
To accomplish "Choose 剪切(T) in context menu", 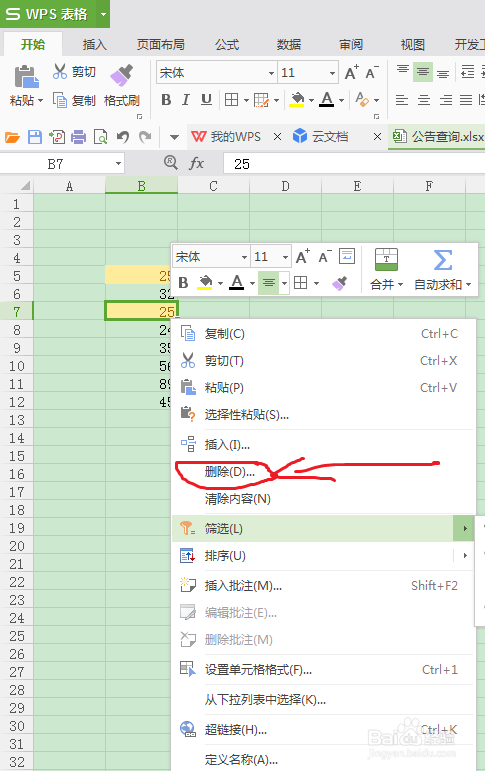I will [x=324, y=361].
